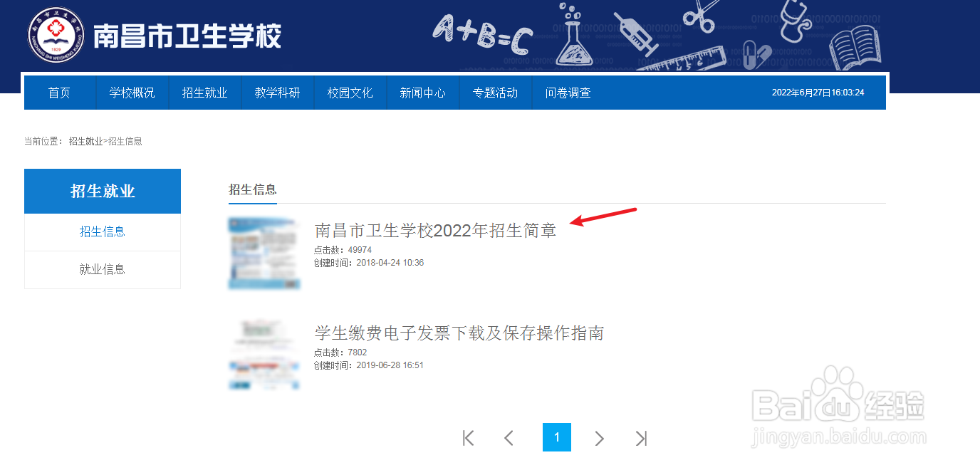Click the next-page pagination arrow
Viewport: 980px width, 470px height.
tap(599, 437)
